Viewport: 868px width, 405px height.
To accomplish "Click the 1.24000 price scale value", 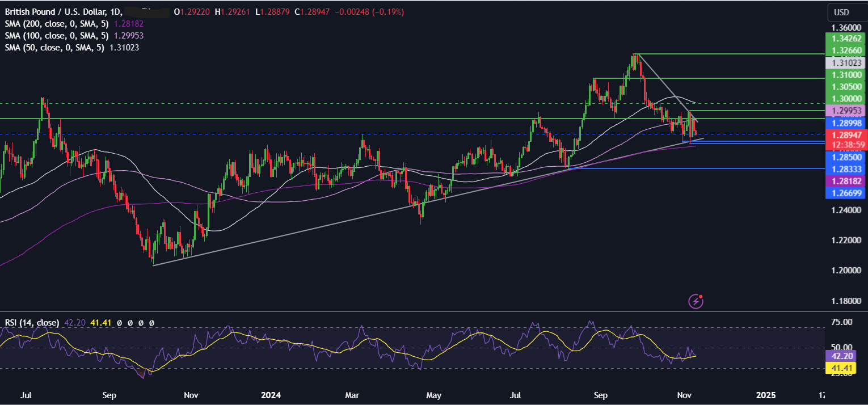I will 846,210.
